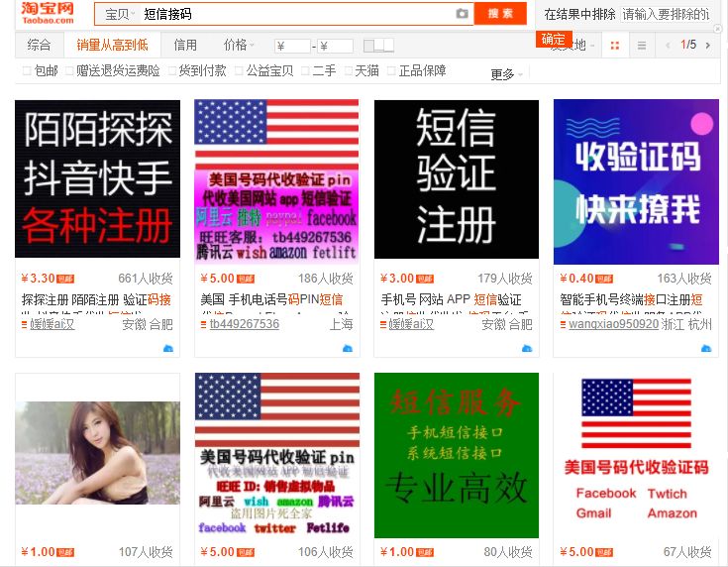Select the 信用 sort tab

(x=185, y=45)
